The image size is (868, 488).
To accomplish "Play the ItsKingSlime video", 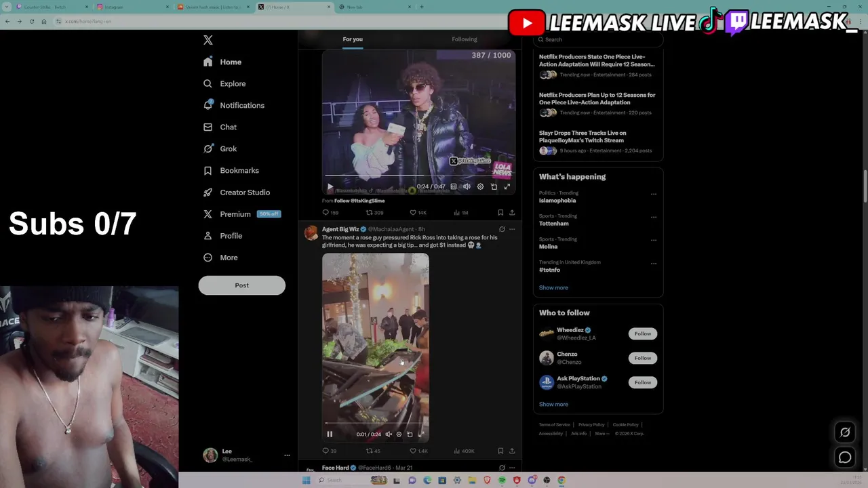I will pos(330,186).
